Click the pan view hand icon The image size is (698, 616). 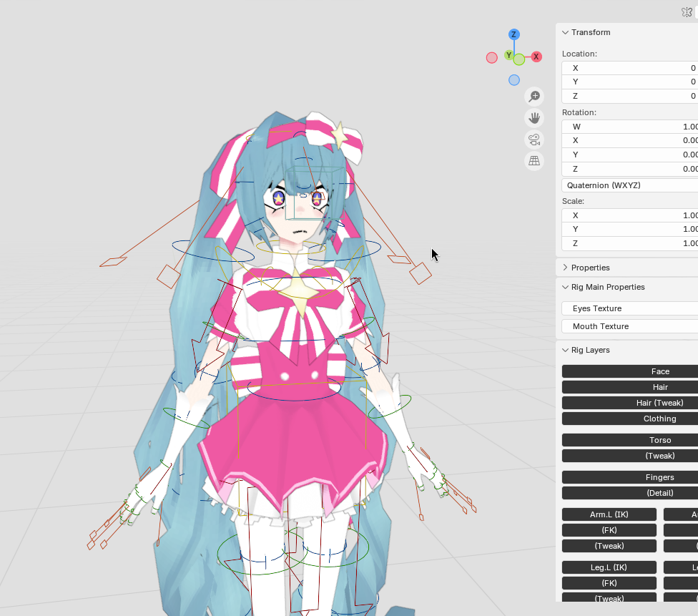coord(534,118)
